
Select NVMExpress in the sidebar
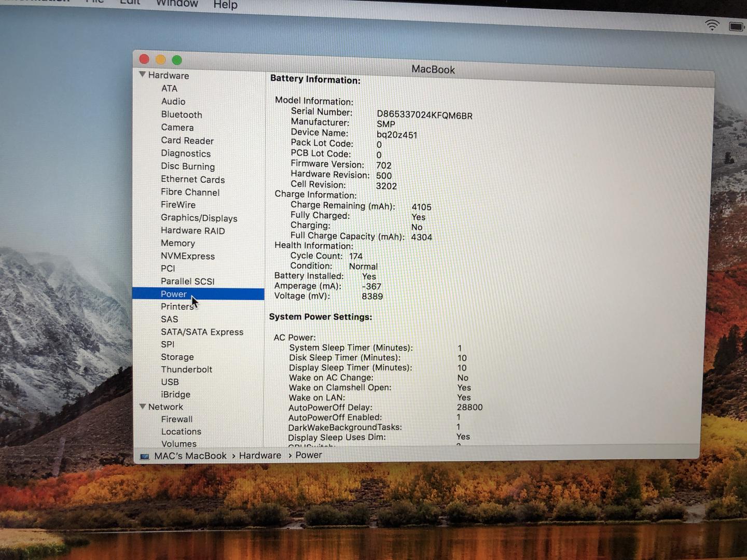pyautogui.click(x=188, y=256)
